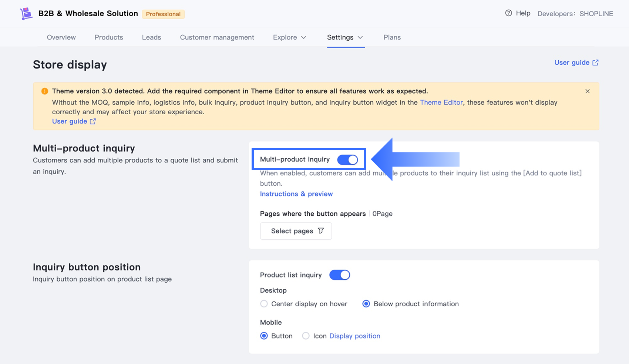Image resolution: width=629 pixels, height=364 pixels.
Task: Go to the Leads tab
Action: [x=151, y=37]
